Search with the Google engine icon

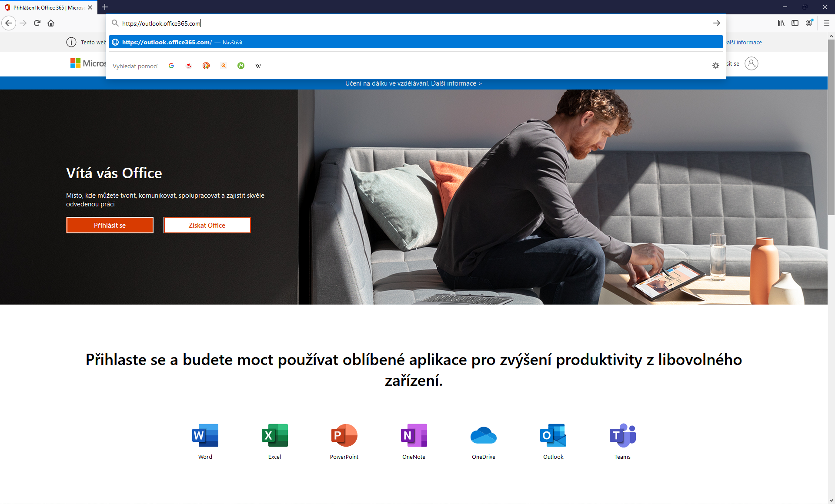(171, 66)
